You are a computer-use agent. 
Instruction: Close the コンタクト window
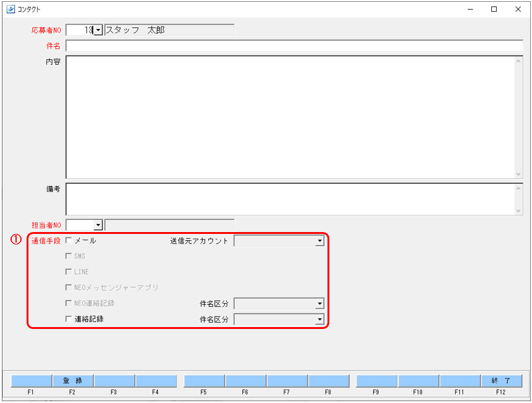(518, 9)
